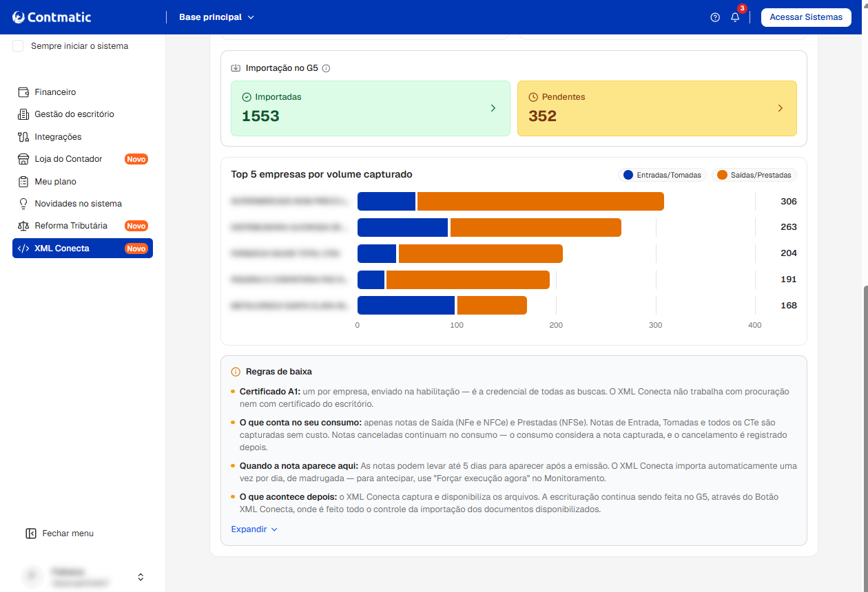This screenshot has width=868, height=592.
Task: Open the Pendentes 352 card
Action: [657, 108]
